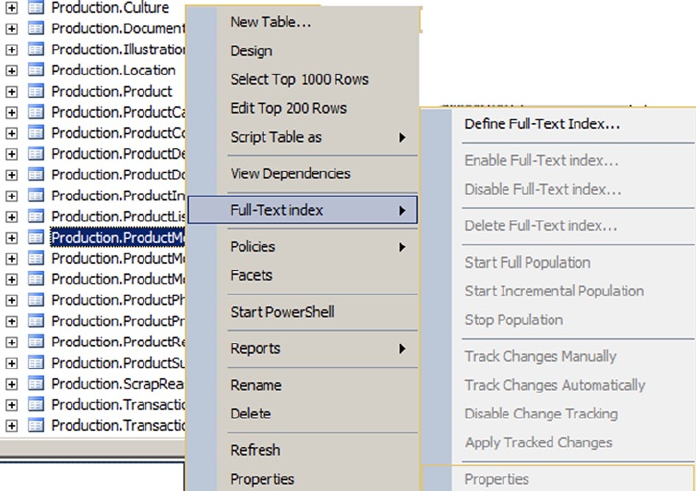Viewport: 696px width, 491px height.
Task: Expand the Production.Culture tree node
Action: [12, 7]
